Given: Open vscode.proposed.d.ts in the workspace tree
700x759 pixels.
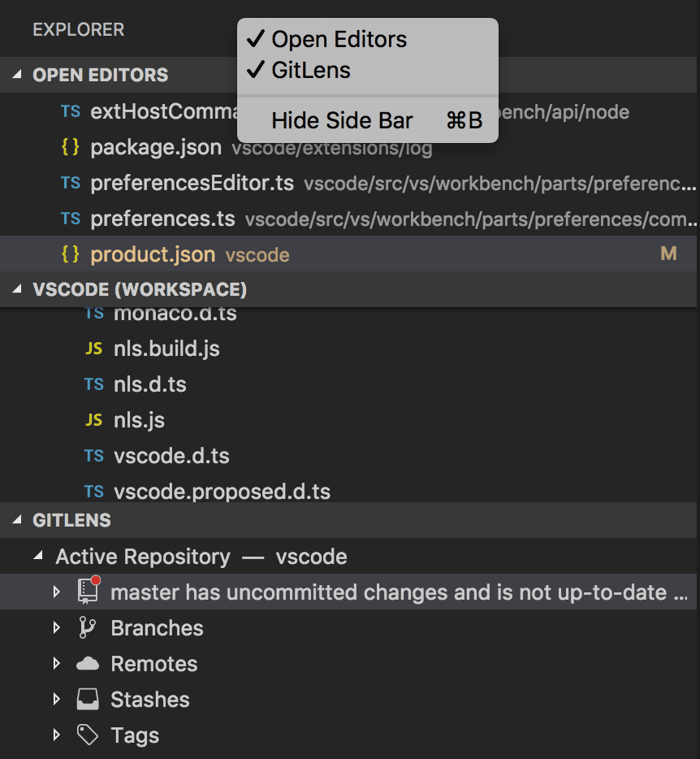Looking at the screenshot, I should (x=222, y=492).
